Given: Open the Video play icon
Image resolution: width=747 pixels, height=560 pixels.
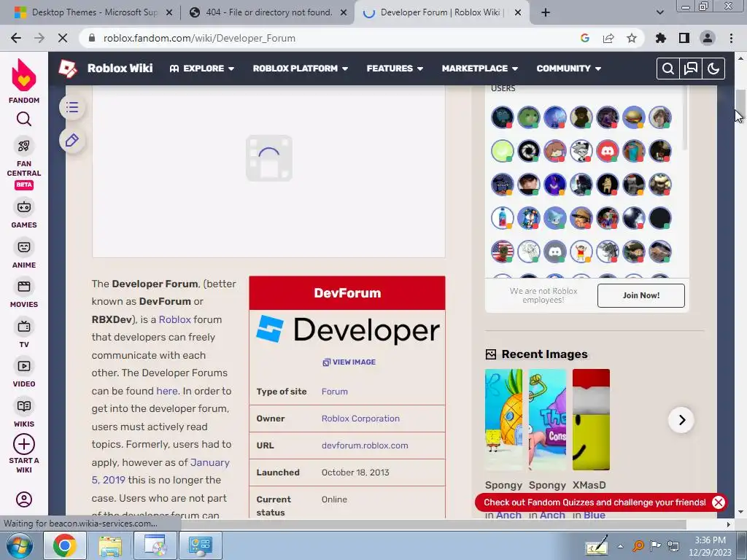Looking at the screenshot, I should [x=24, y=366].
